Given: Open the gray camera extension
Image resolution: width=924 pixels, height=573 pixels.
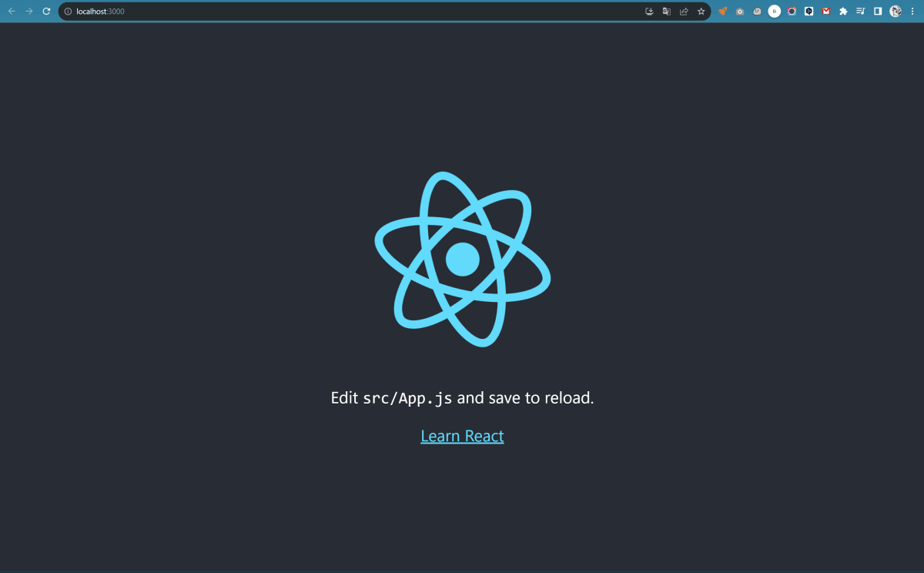Looking at the screenshot, I should click(x=740, y=12).
